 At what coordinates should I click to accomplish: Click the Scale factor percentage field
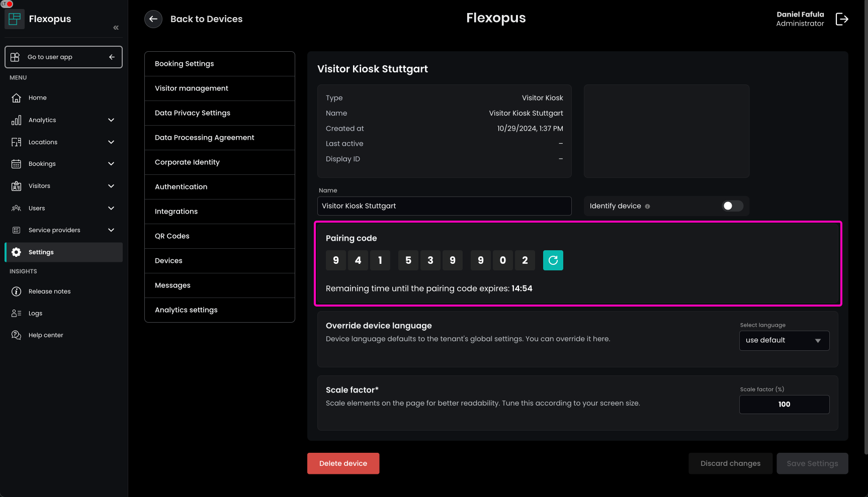(x=784, y=405)
